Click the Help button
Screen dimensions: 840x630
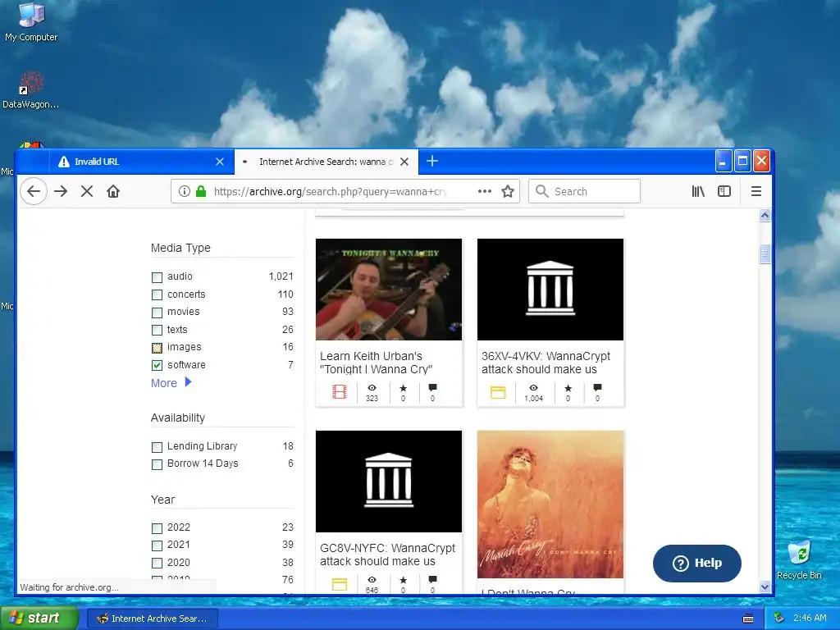click(x=697, y=563)
